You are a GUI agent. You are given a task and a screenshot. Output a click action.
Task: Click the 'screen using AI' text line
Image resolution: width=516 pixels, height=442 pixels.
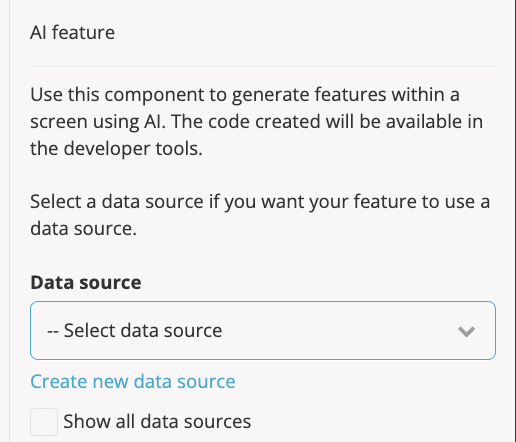tap(97, 122)
